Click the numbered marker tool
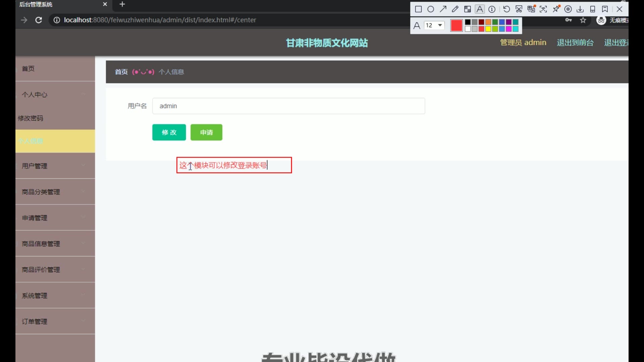644x362 pixels. coord(492,9)
